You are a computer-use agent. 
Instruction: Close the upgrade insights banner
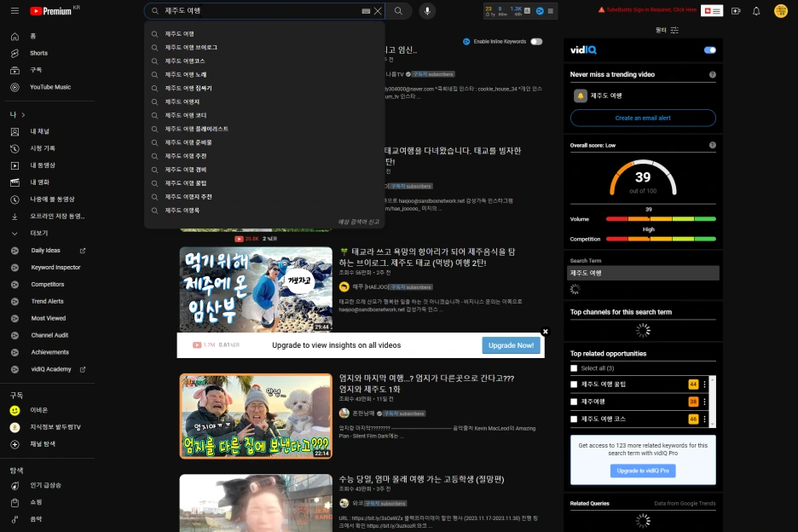[545, 332]
